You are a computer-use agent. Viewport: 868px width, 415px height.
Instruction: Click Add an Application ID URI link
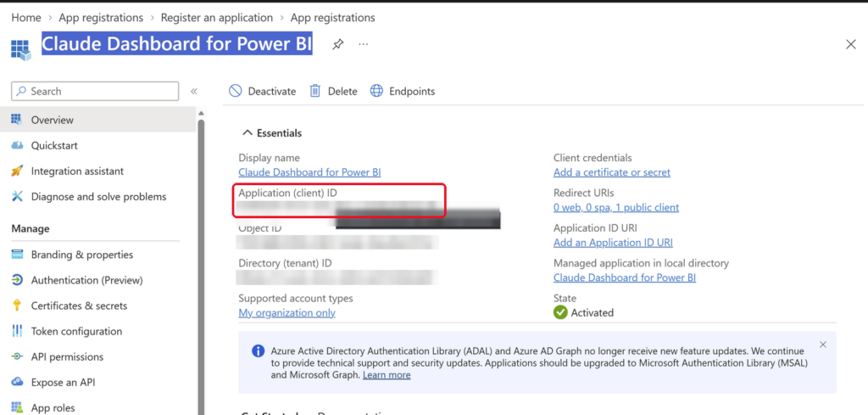click(613, 243)
